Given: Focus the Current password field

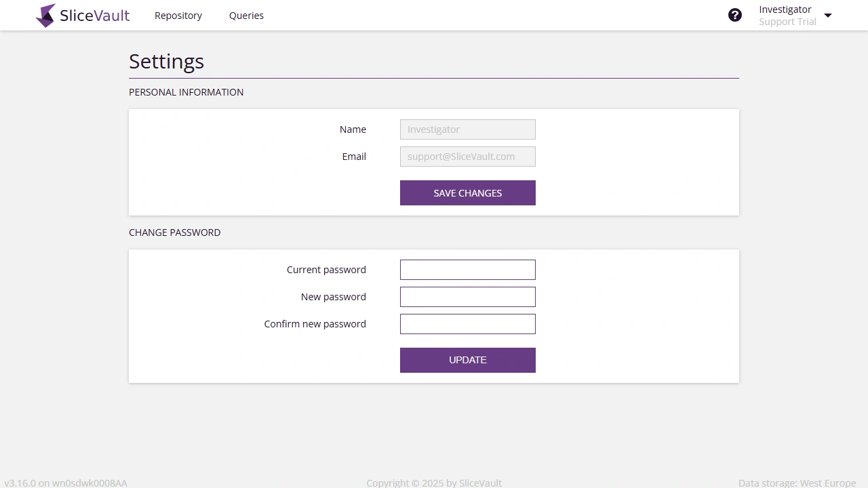Looking at the screenshot, I should (468, 269).
